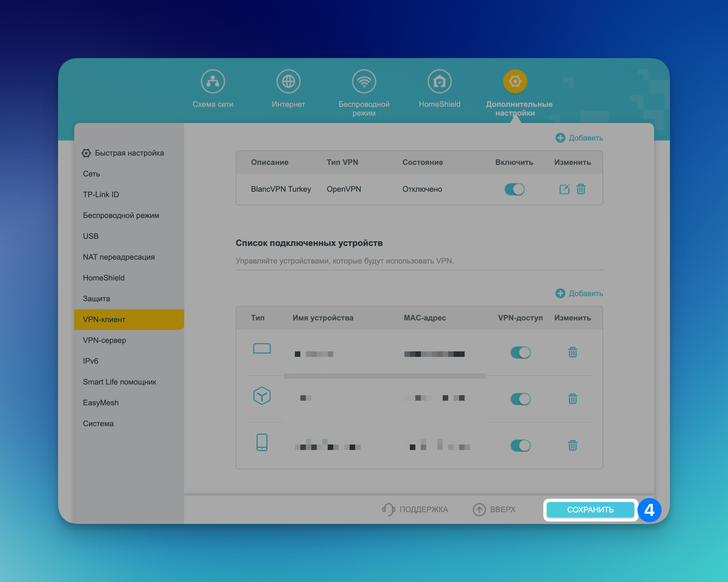The image size is (728, 582).
Task: Click the ВВЕРХ back-to-top button
Action: 494,509
